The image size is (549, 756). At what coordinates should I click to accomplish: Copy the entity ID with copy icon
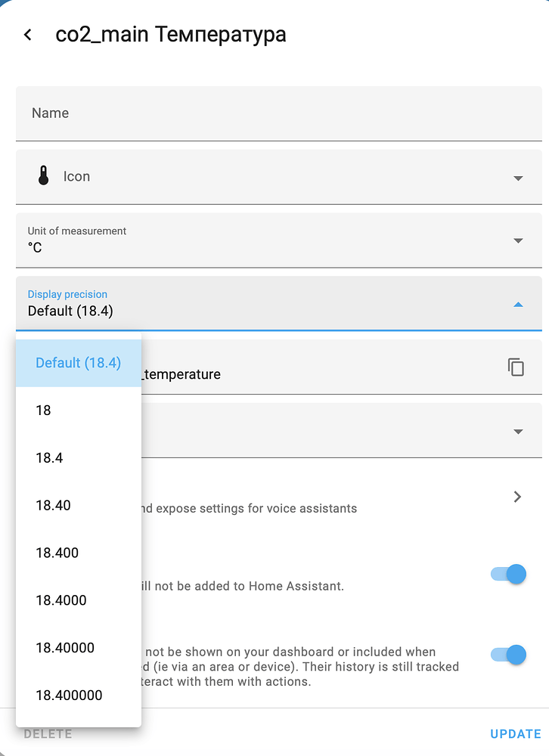pos(516,367)
